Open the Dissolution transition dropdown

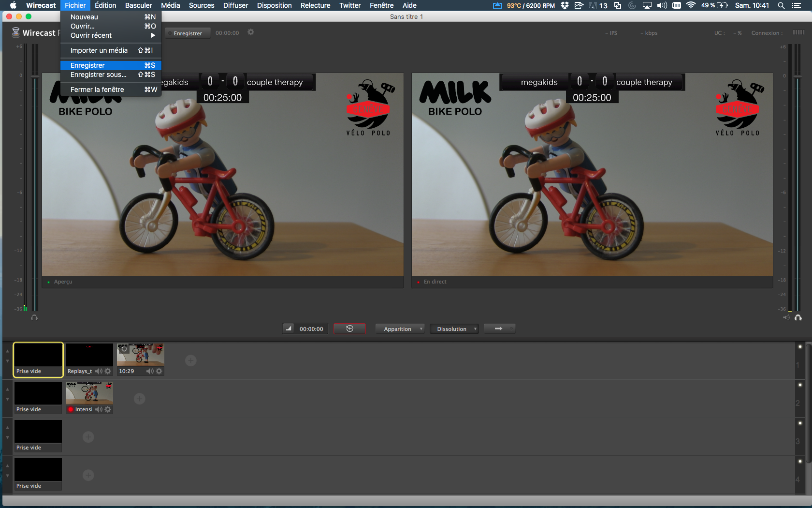(454, 329)
